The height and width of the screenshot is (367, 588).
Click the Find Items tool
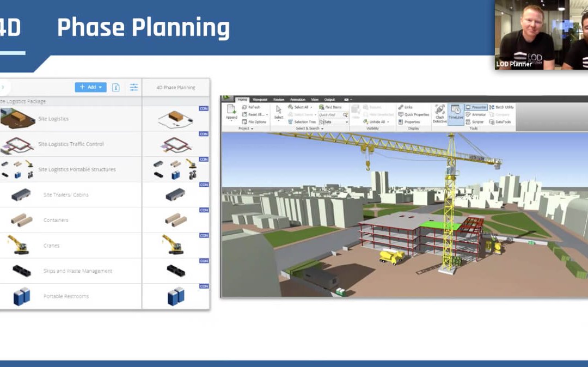point(330,107)
